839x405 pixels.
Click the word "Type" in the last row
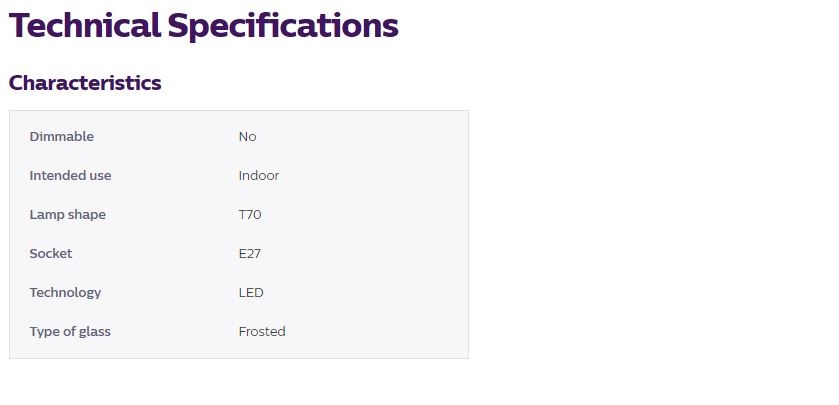(45, 332)
